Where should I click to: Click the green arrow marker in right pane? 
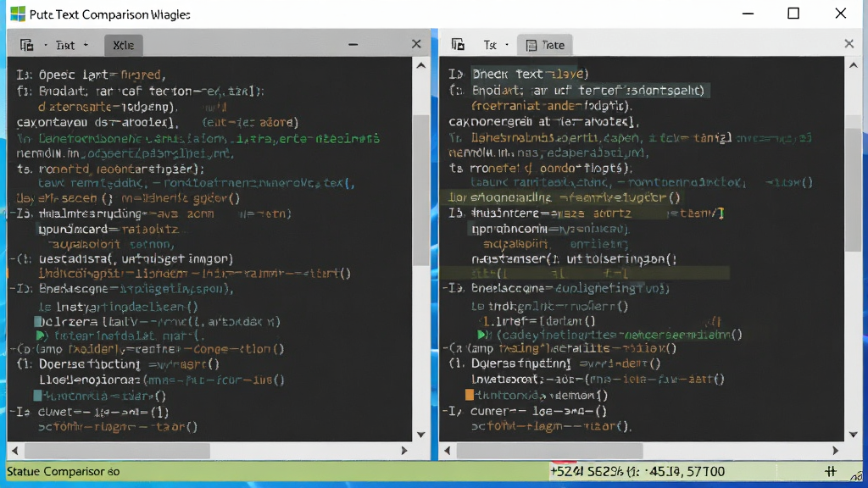coord(482,335)
